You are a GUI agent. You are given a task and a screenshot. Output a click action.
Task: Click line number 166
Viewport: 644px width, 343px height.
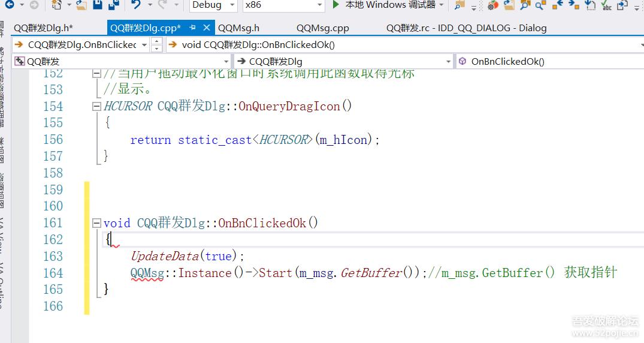coord(53,306)
